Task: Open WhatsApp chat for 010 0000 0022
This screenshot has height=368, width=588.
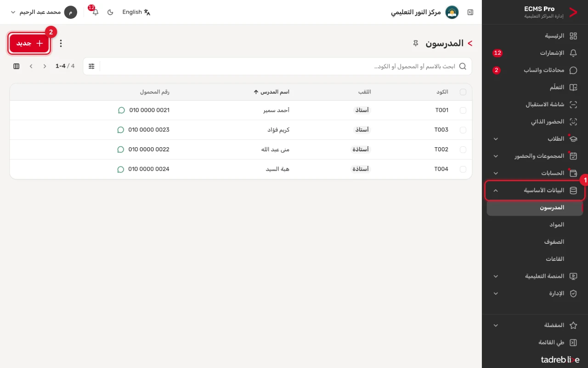Action: (x=121, y=149)
